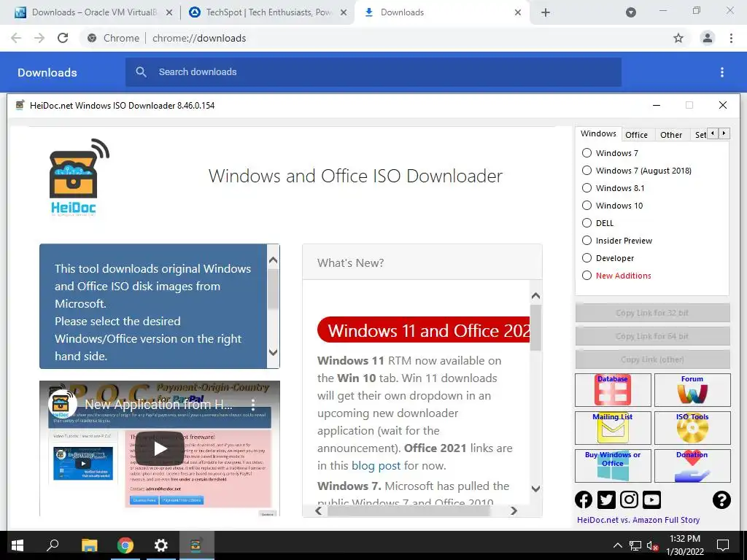The width and height of the screenshot is (747, 560).
Task: Click the question mark help icon
Action: [721, 499]
